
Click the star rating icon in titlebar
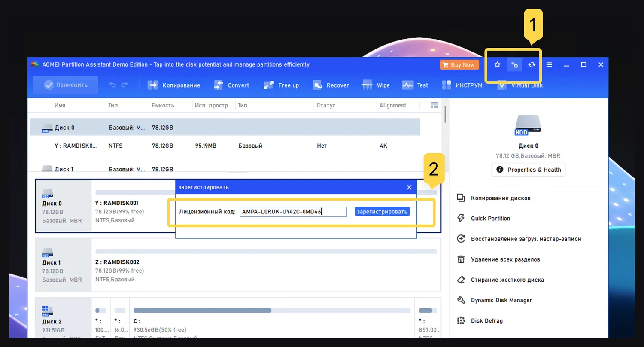[x=497, y=64]
